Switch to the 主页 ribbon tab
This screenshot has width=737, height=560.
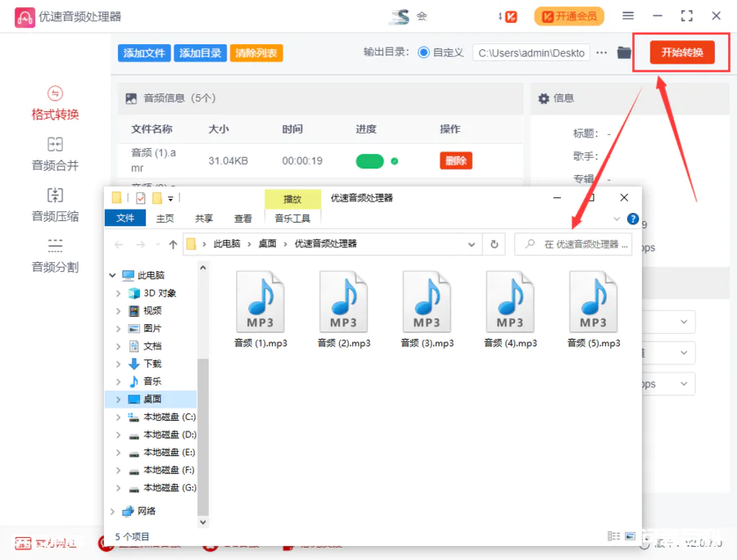pyautogui.click(x=165, y=219)
